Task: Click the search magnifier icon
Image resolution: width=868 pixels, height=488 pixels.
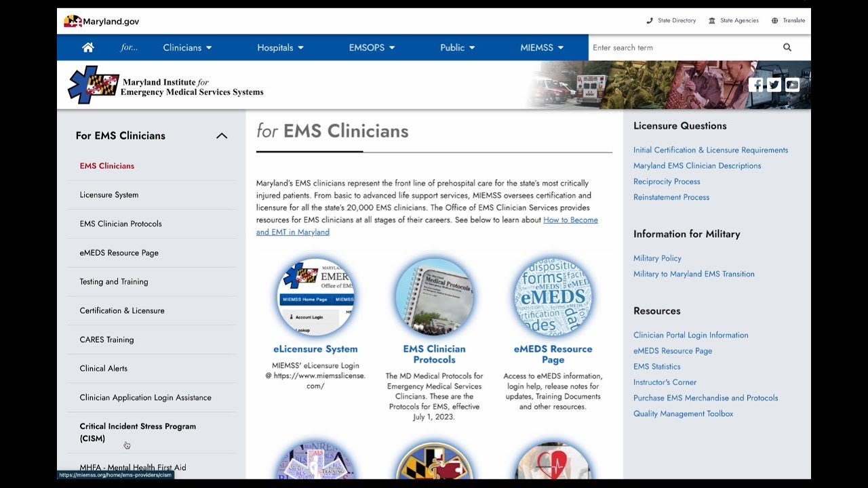Action: (x=787, y=47)
